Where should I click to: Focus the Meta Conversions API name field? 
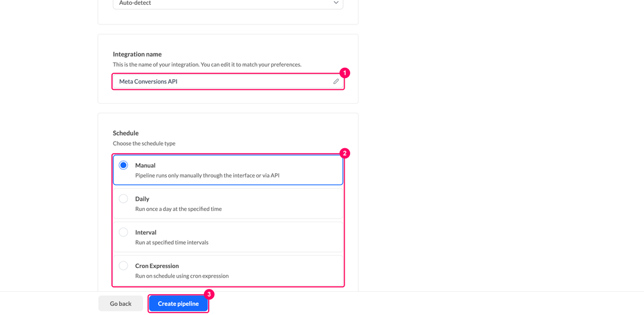point(228,81)
